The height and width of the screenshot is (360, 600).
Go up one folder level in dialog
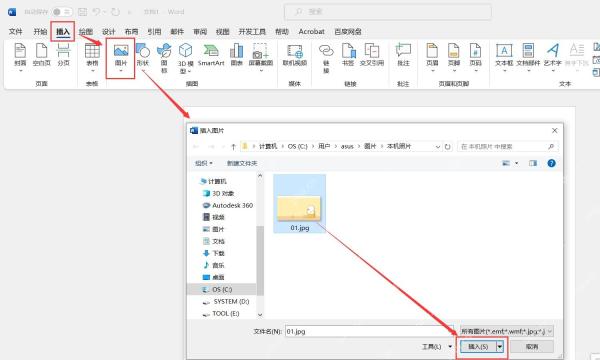[233, 147]
